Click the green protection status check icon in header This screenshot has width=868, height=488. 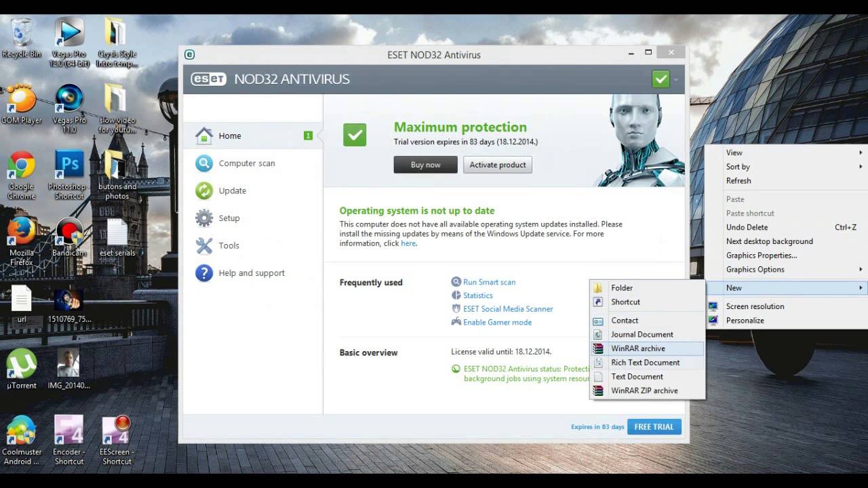coord(660,79)
